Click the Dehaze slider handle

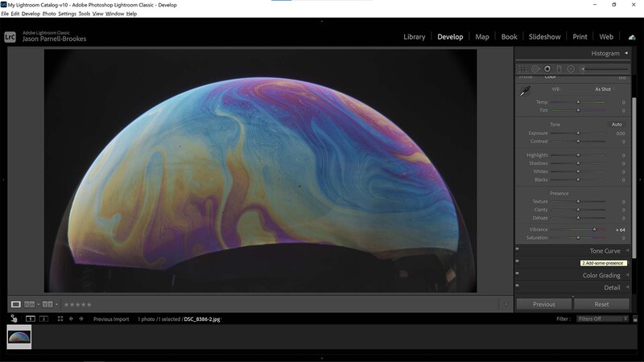coord(578,218)
